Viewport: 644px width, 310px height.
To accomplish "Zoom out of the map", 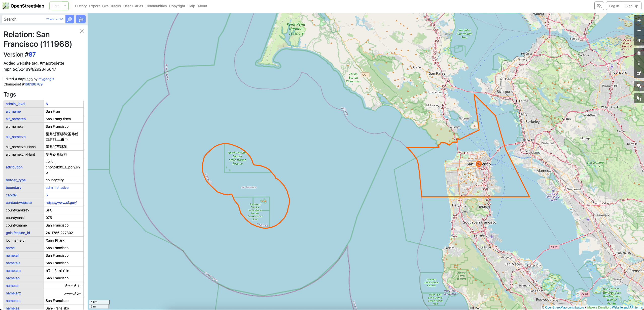I will click(x=639, y=30).
